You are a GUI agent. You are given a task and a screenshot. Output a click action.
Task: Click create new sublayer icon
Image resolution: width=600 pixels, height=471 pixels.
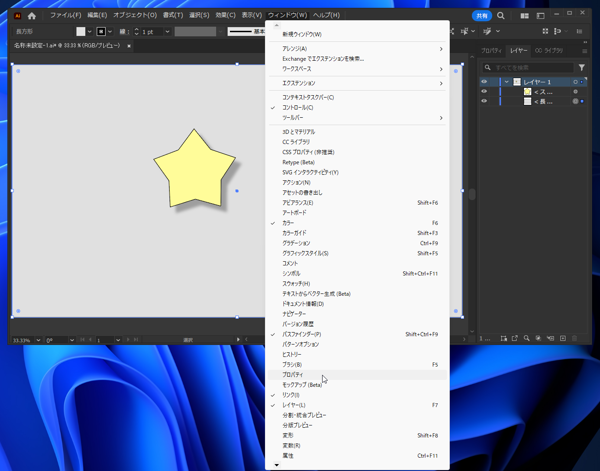550,338
